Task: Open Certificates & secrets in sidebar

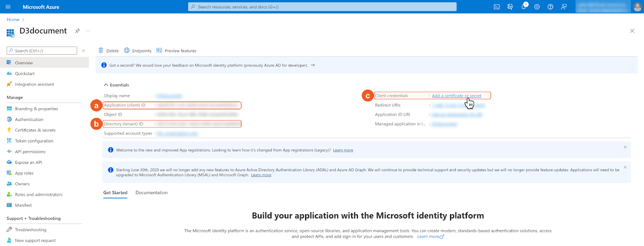Action: 35,130
